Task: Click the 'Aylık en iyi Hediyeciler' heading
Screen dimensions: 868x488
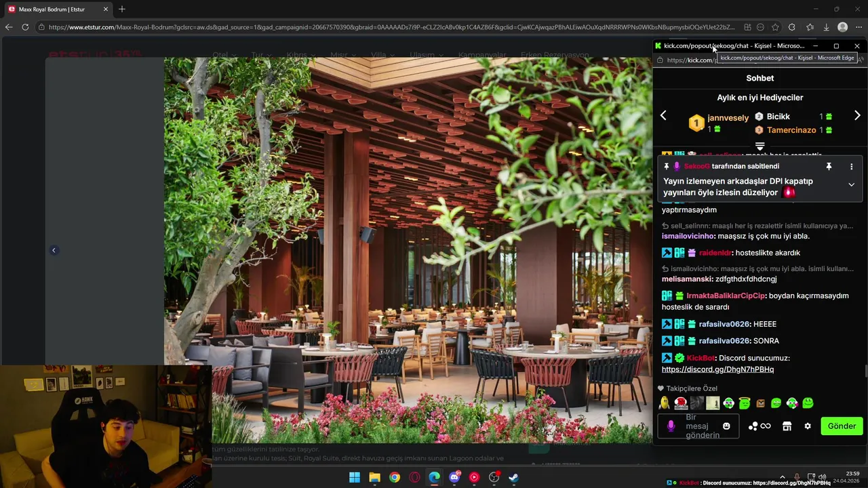Action: click(760, 98)
